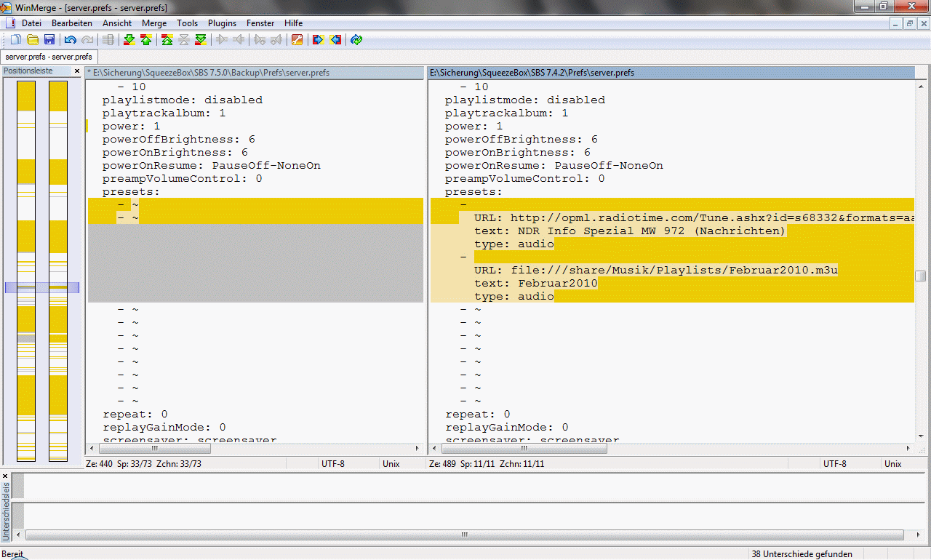This screenshot has height=560, width=931.
Task: Click right pane vertical scrollbar thumb
Action: coord(921,276)
